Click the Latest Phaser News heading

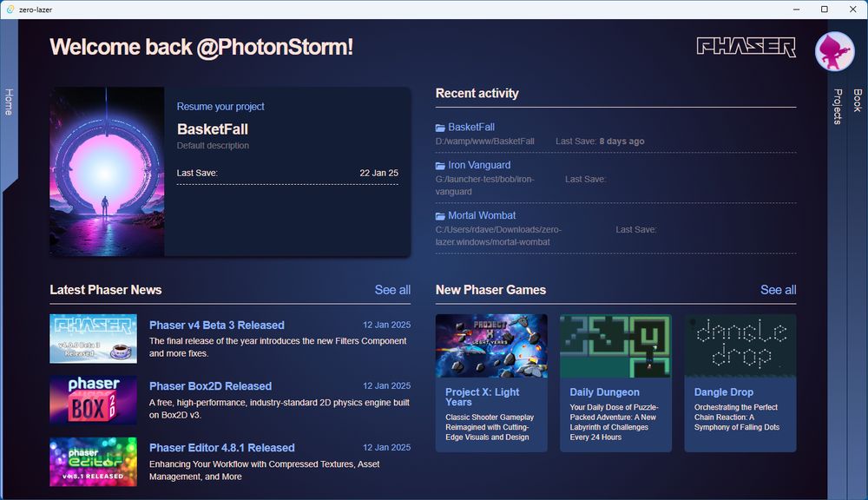[106, 290]
